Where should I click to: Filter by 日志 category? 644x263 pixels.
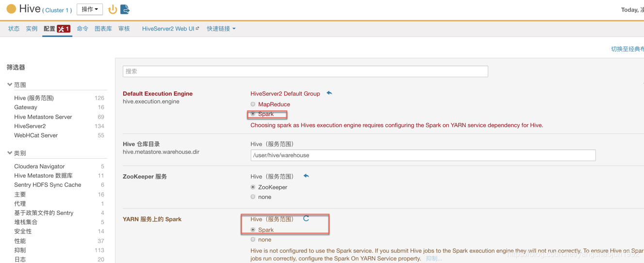pyautogui.click(x=20, y=260)
